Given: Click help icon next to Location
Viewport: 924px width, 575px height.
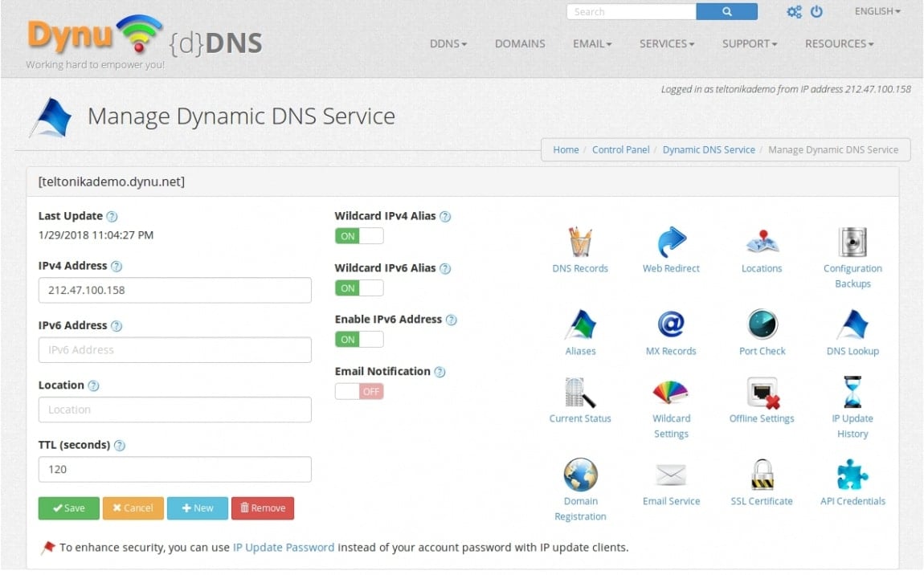Looking at the screenshot, I should pos(94,386).
